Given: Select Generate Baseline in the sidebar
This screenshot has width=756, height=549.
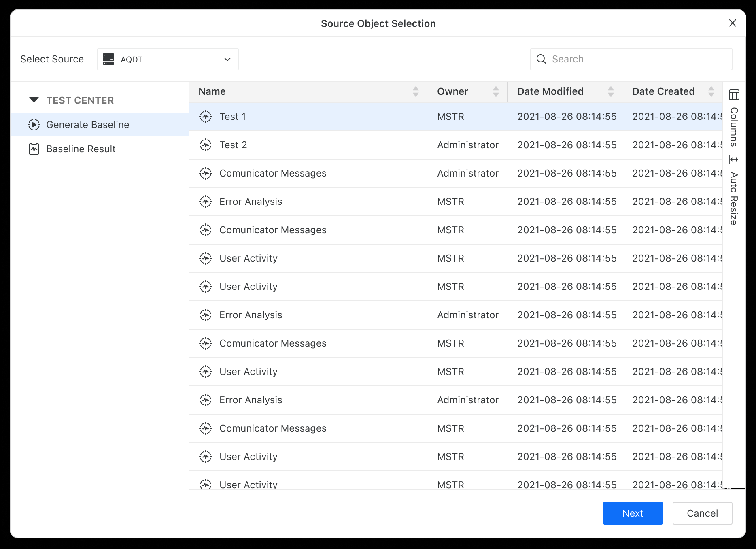Looking at the screenshot, I should [88, 125].
